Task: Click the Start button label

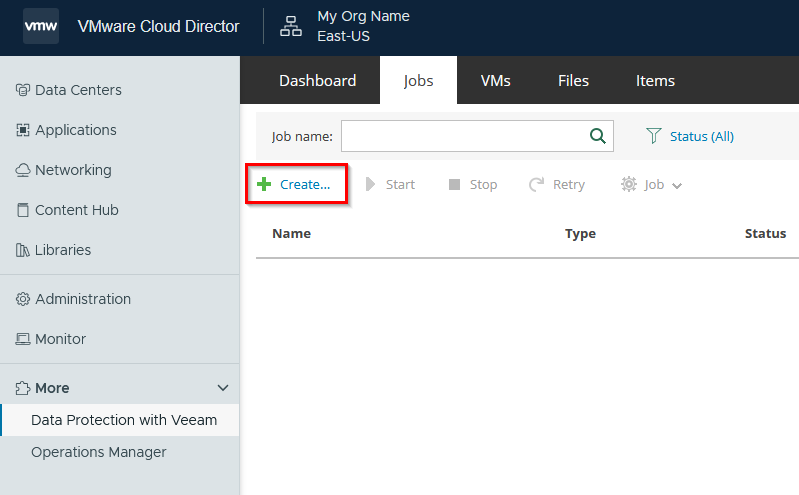Action: pyautogui.click(x=400, y=185)
